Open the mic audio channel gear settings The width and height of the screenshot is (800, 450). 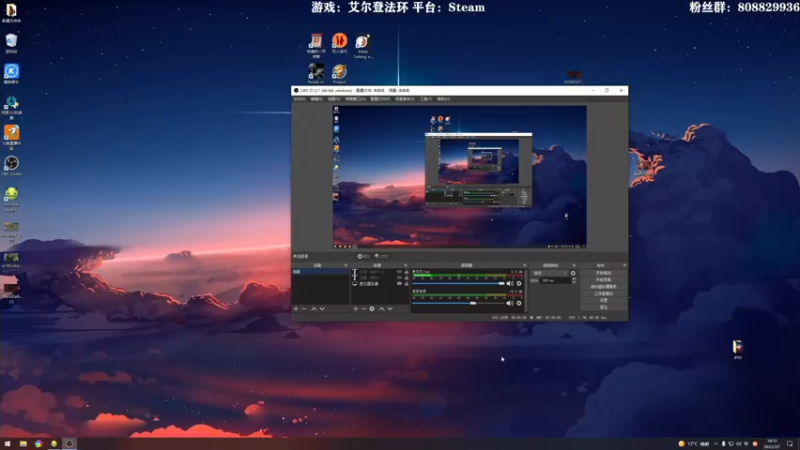pos(519,283)
